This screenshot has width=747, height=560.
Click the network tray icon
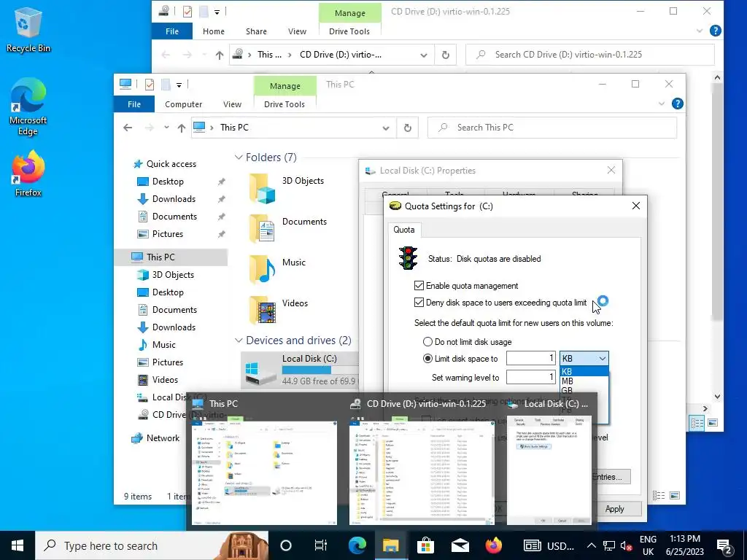(609, 545)
